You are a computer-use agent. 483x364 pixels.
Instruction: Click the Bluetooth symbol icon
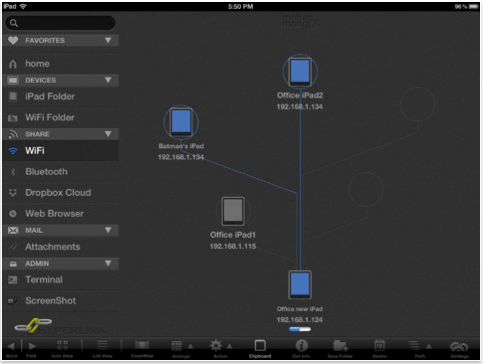(13, 172)
